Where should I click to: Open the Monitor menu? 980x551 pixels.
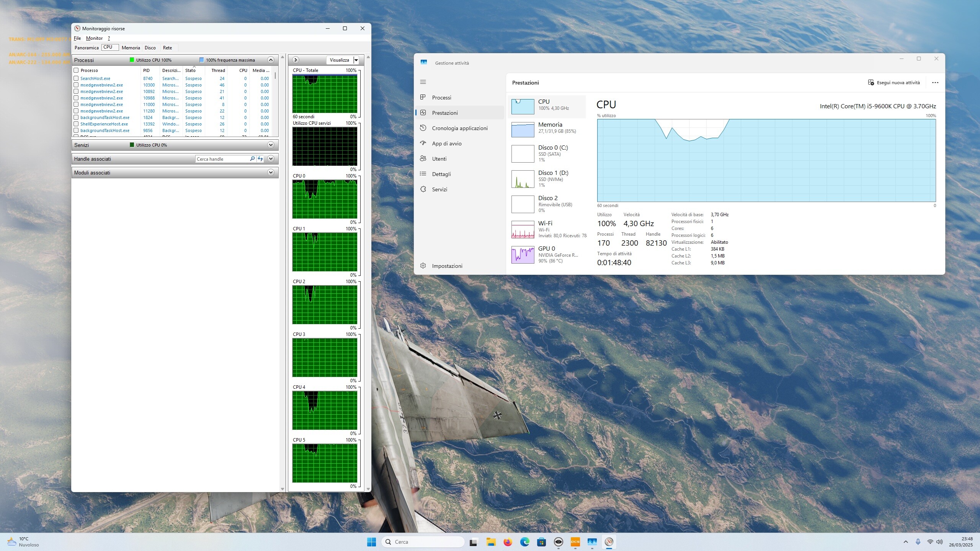[94, 38]
